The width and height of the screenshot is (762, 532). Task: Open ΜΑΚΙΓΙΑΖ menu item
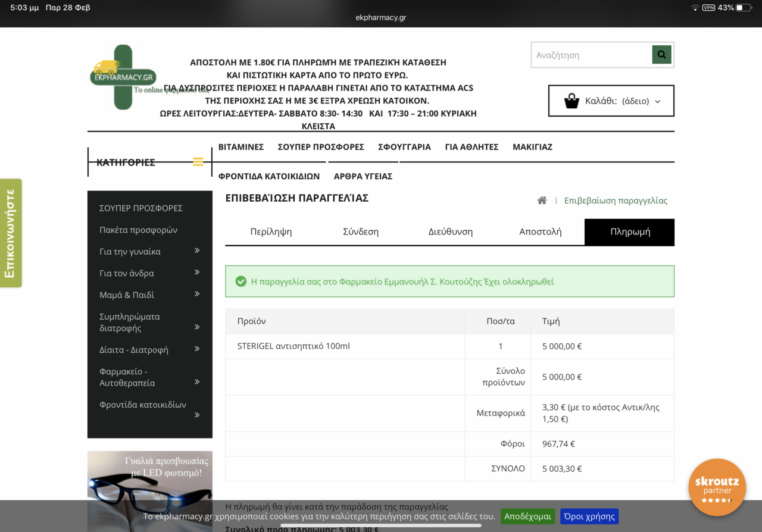pyautogui.click(x=532, y=147)
